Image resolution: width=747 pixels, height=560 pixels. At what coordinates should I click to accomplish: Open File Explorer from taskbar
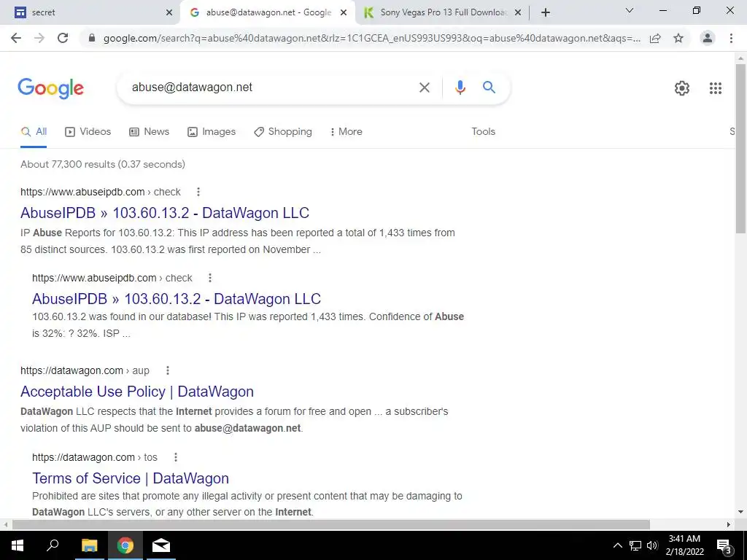pyautogui.click(x=89, y=545)
